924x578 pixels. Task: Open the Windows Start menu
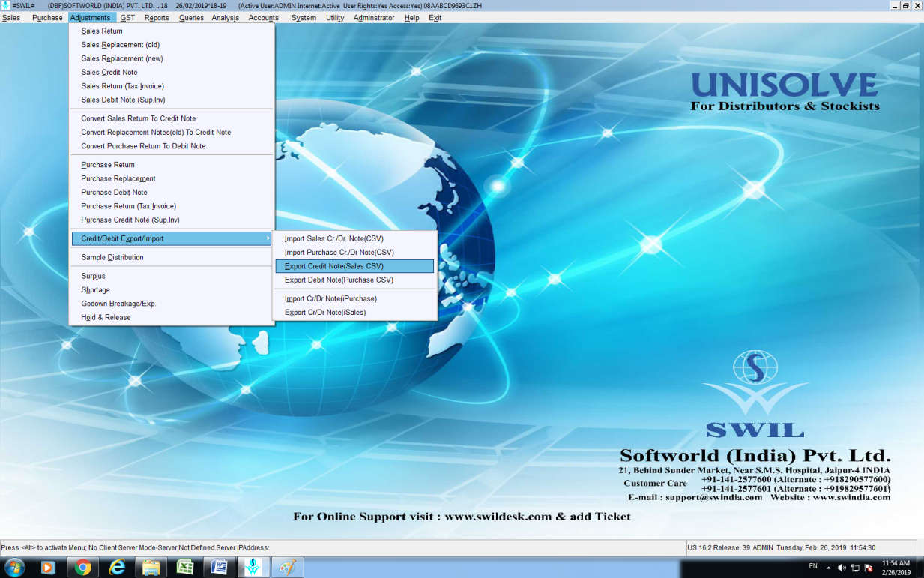tap(14, 568)
